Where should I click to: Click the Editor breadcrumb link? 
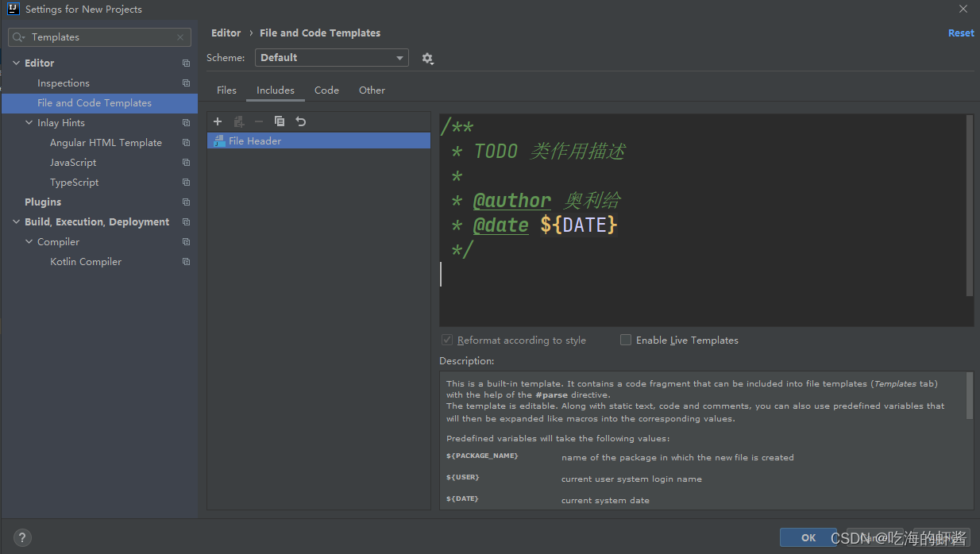(x=226, y=33)
